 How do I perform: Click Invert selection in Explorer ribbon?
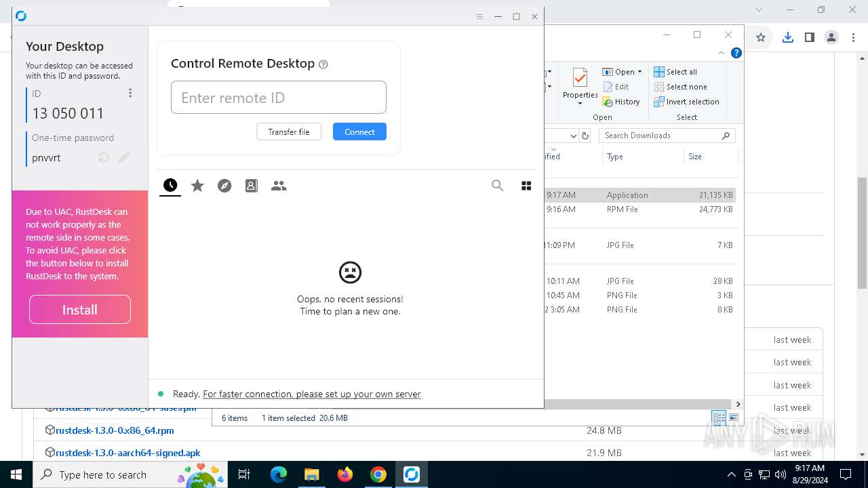pyautogui.click(x=686, y=102)
